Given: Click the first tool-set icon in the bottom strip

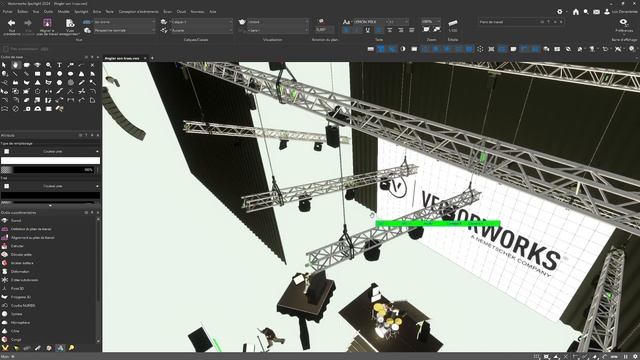Looking at the screenshot, I should pos(5,348).
